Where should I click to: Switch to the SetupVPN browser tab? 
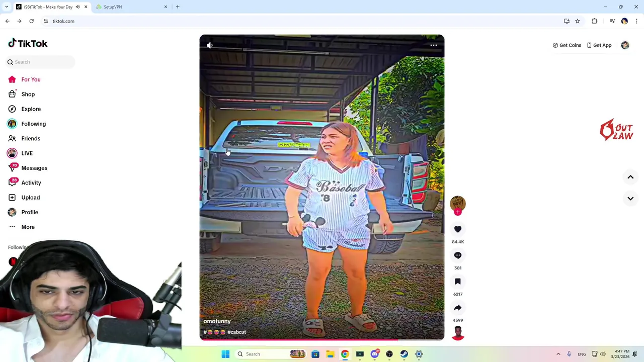[x=130, y=7]
